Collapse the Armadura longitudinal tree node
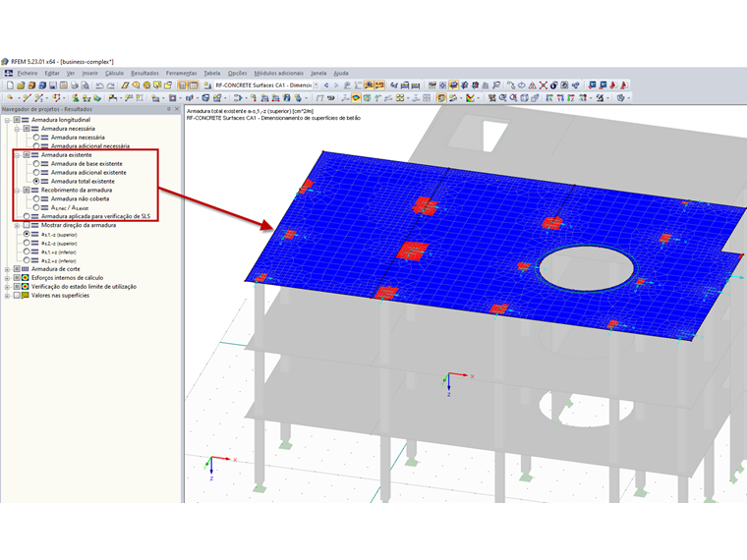The width and height of the screenshot is (747, 560). pos(7,120)
